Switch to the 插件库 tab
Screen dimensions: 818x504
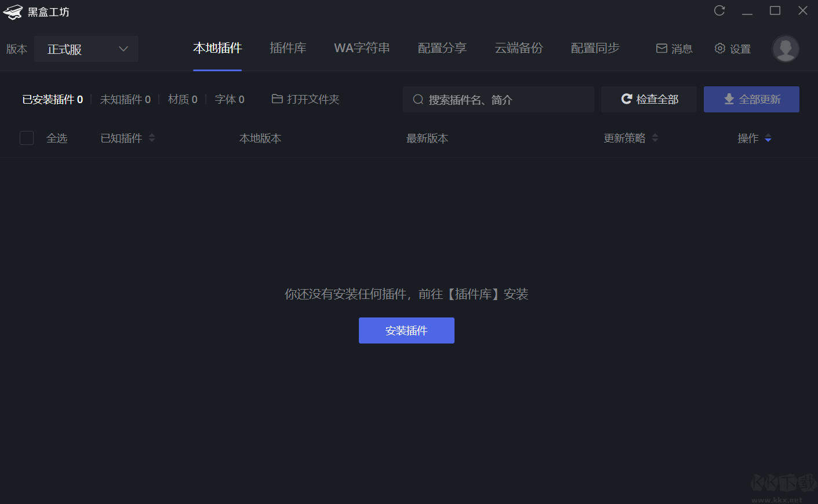288,48
